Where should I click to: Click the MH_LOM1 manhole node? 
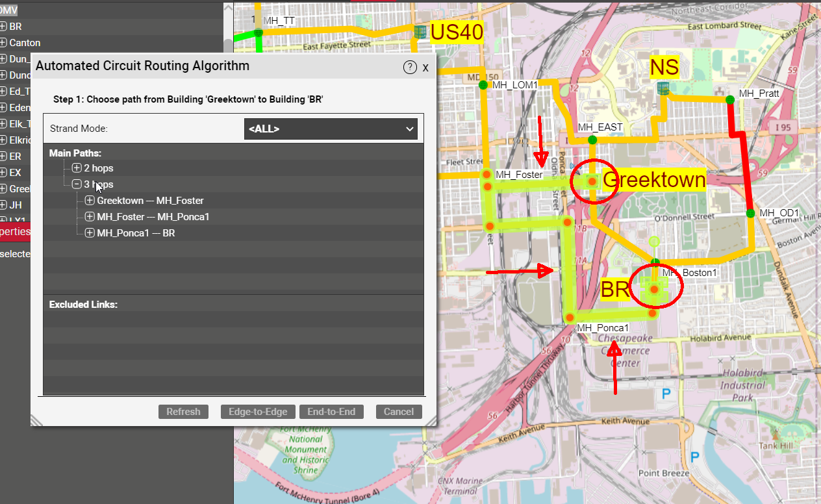483,85
